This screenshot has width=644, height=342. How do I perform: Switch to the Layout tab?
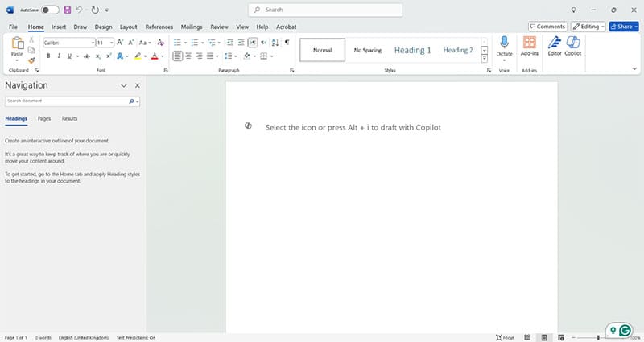[128, 27]
